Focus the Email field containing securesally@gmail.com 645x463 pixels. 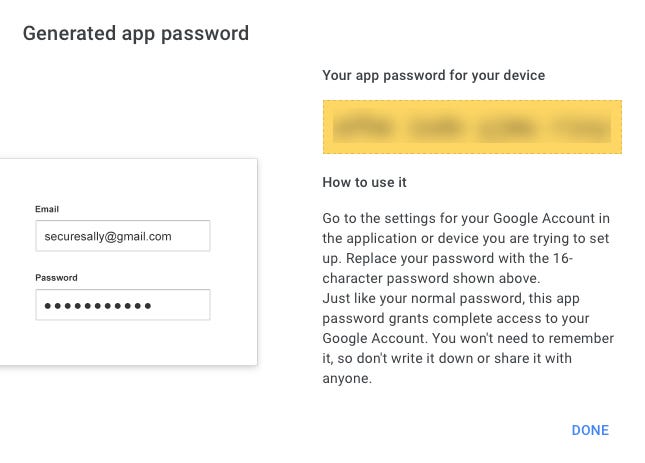[122, 236]
